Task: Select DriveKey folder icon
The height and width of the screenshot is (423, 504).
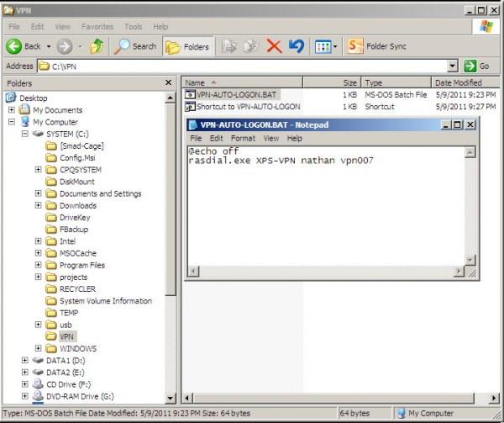Action: (x=51, y=218)
